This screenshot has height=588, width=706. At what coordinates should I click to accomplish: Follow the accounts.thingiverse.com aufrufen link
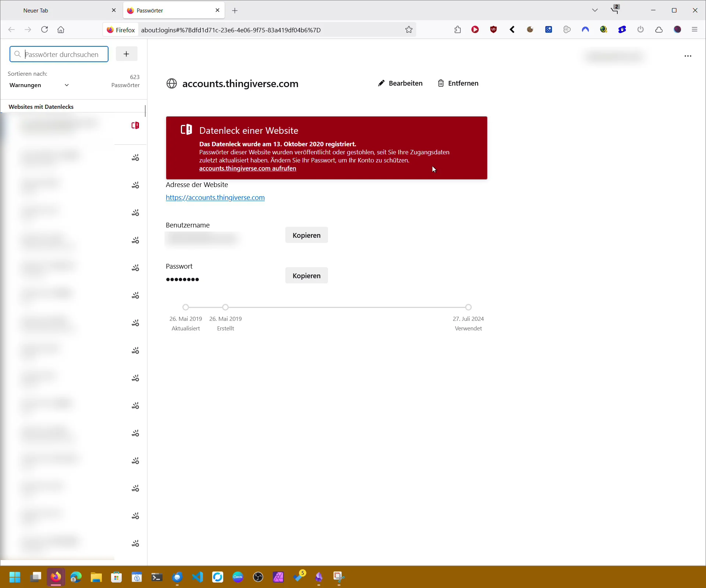tap(247, 169)
